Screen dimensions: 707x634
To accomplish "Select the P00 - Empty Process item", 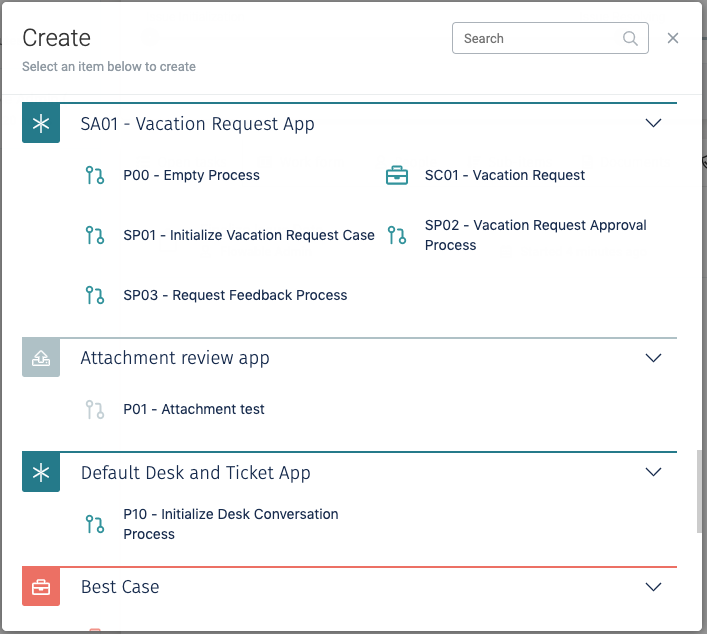I will 191,176.
